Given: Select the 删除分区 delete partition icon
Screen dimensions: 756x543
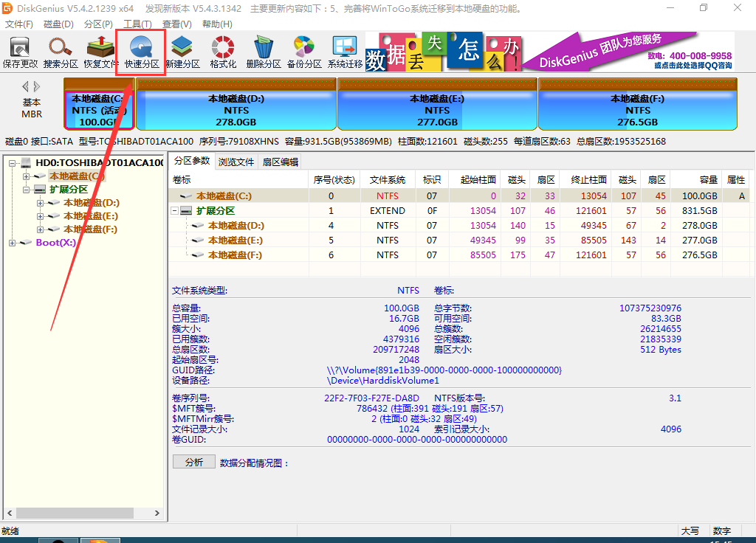Looking at the screenshot, I should 264,52.
